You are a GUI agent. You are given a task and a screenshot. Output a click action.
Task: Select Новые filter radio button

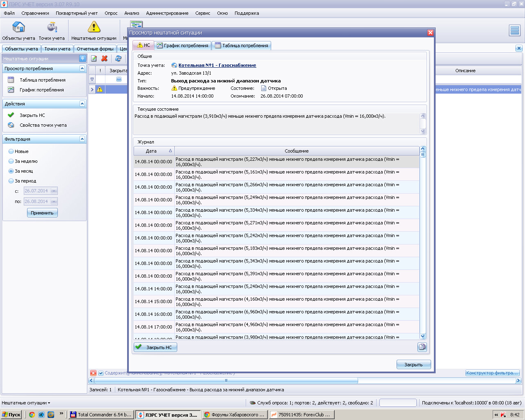(x=11, y=151)
